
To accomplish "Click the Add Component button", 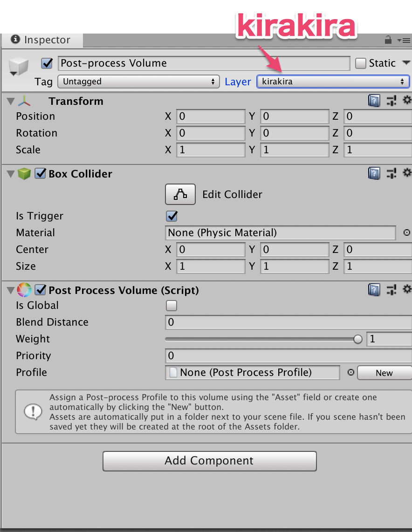I will 209,461.
